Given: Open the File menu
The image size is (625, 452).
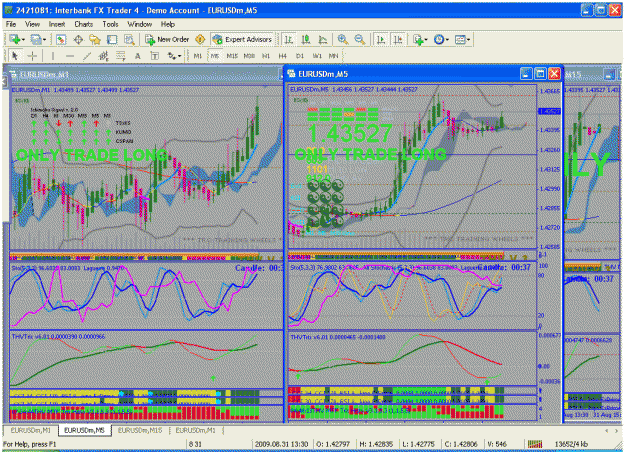Looking at the screenshot, I should tap(11, 24).
